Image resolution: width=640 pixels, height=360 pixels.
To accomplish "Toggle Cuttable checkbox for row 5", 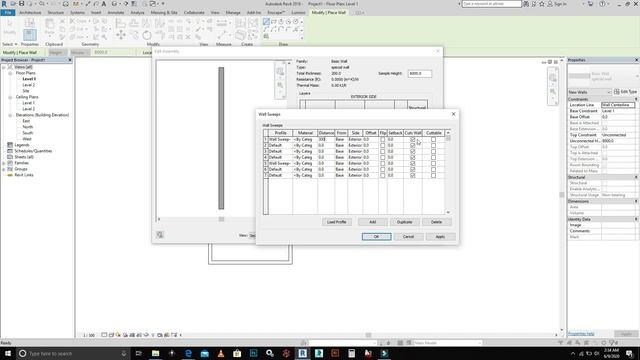I will [x=433, y=163].
